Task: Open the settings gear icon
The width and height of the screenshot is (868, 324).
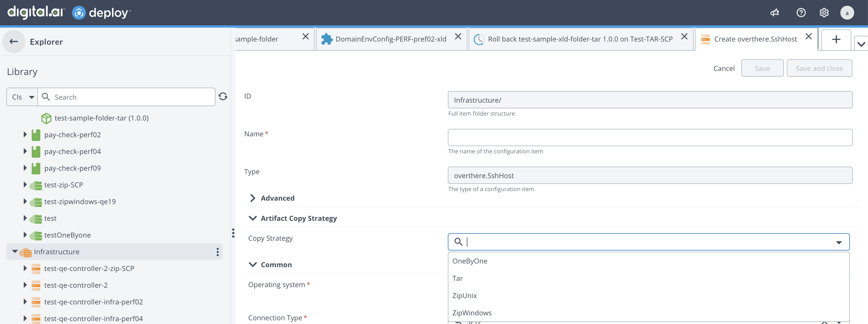Action: pyautogui.click(x=824, y=13)
